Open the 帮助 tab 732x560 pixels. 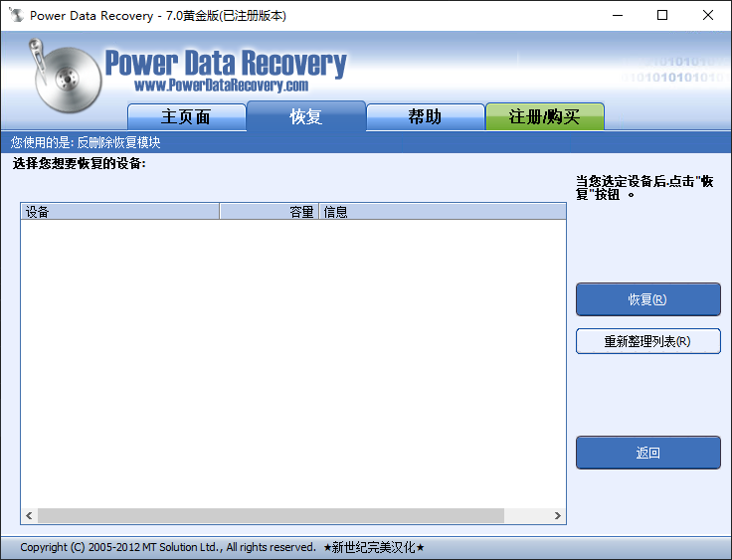pyautogui.click(x=425, y=116)
